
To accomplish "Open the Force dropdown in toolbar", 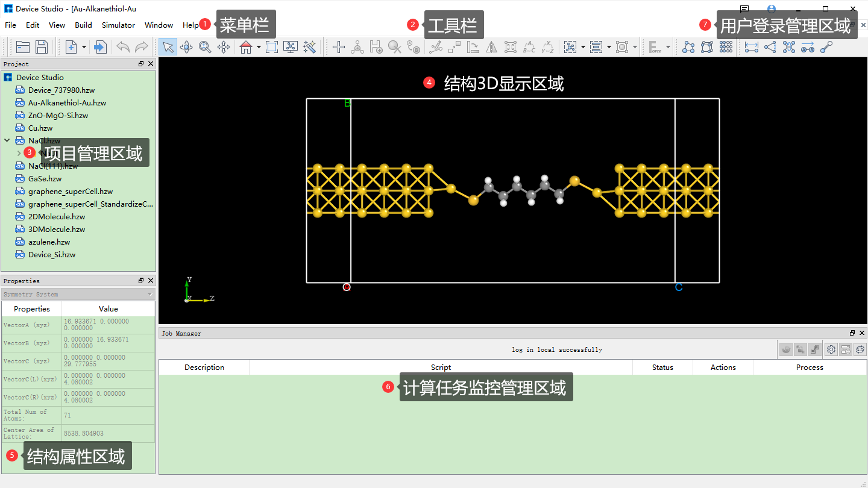I will coord(668,47).
